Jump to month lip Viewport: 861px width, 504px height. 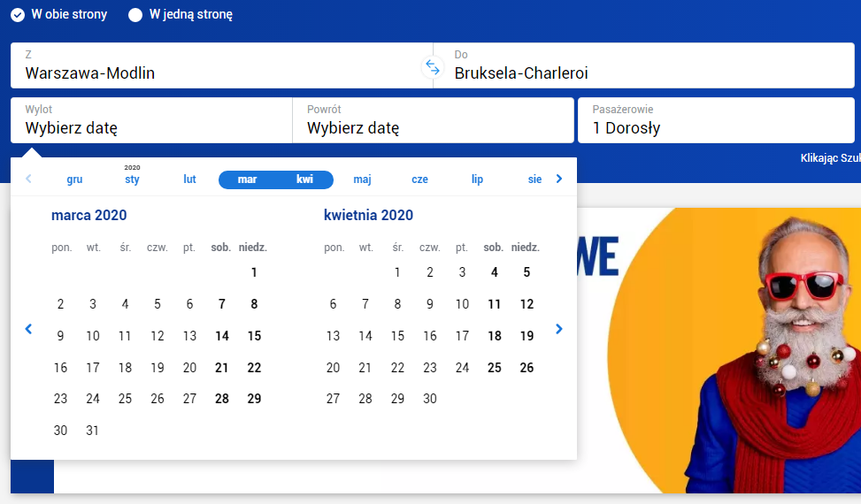click(x=477, y=179)
